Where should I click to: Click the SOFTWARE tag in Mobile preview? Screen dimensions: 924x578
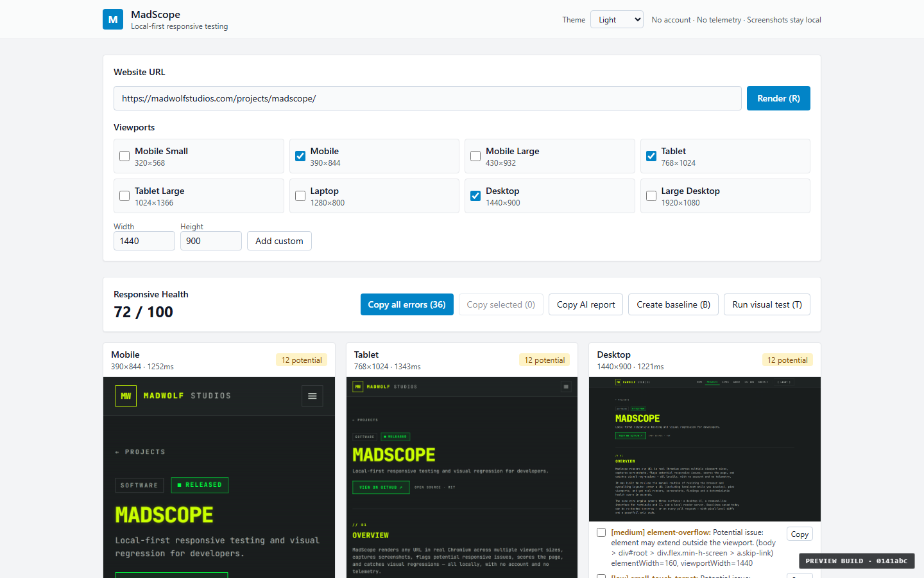pos(139,486)
